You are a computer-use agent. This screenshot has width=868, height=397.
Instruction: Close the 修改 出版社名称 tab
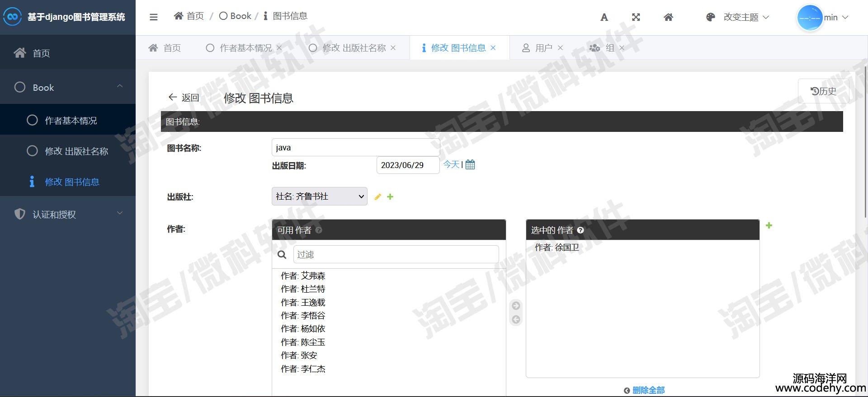pyautogui.click(x=393, y=48)
